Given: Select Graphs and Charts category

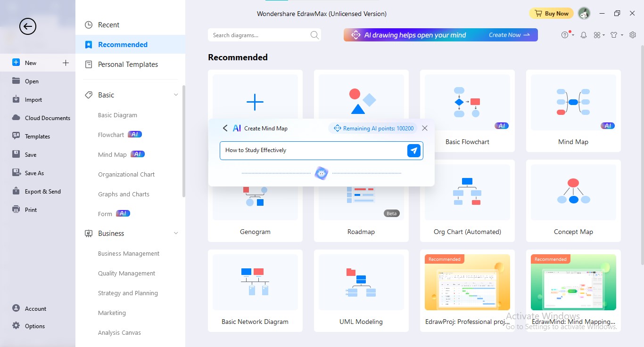Looking at the screenshot, I should [x=124, y=194].
